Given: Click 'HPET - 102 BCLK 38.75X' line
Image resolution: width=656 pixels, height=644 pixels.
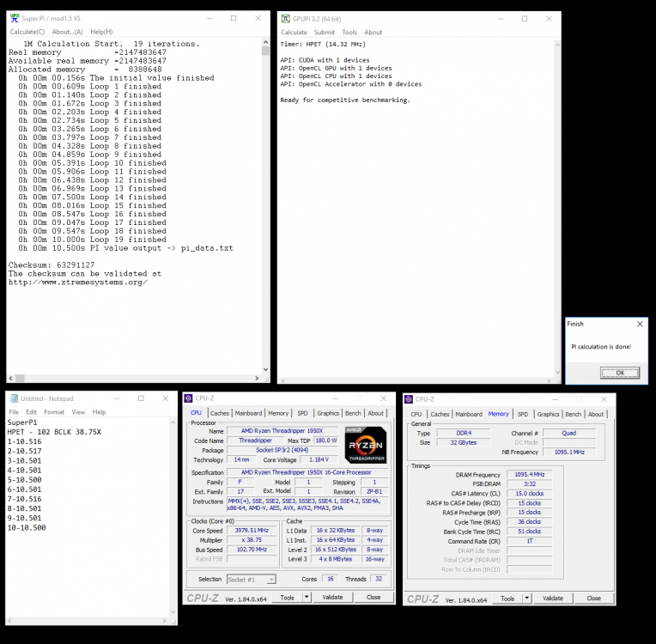Looking at the screenshot, I should [54, 432].
